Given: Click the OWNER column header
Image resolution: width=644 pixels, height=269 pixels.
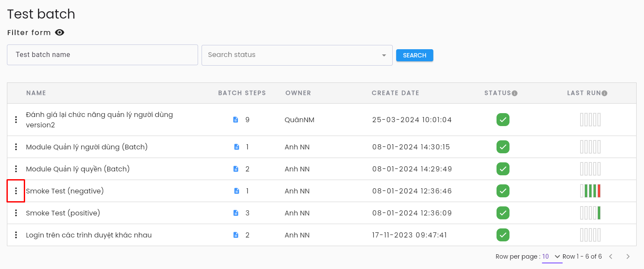Looking at the screenshot, I should click(298, 93).
